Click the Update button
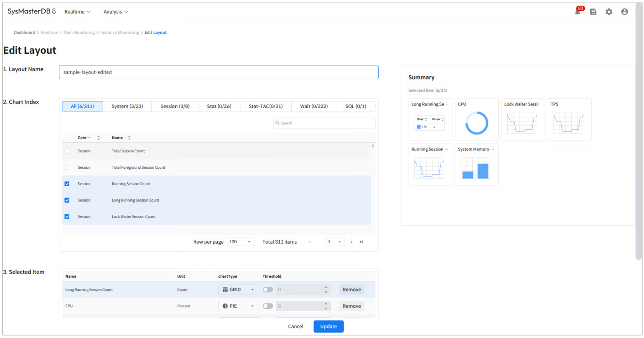644x338 pixels. coord(328,326)
